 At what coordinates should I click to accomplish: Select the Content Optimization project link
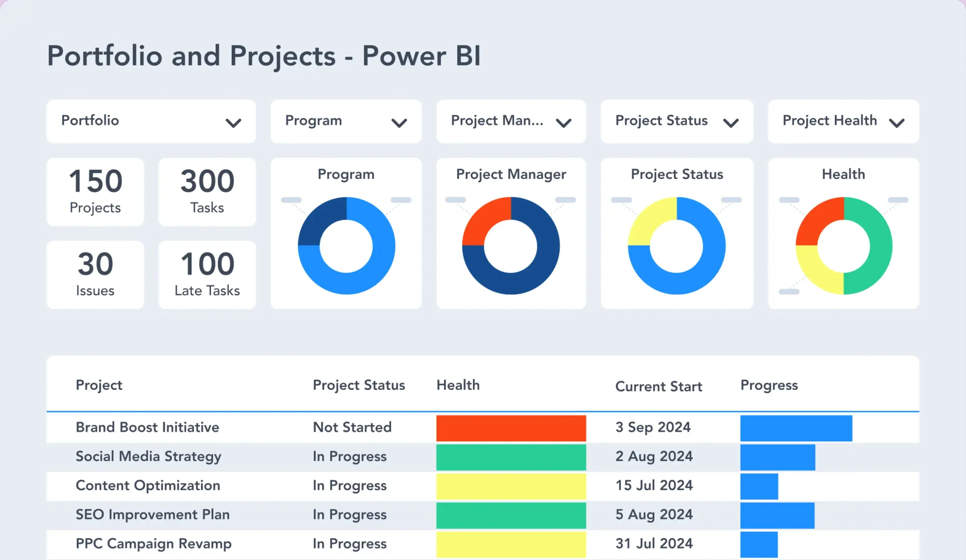tap(148, 485)
